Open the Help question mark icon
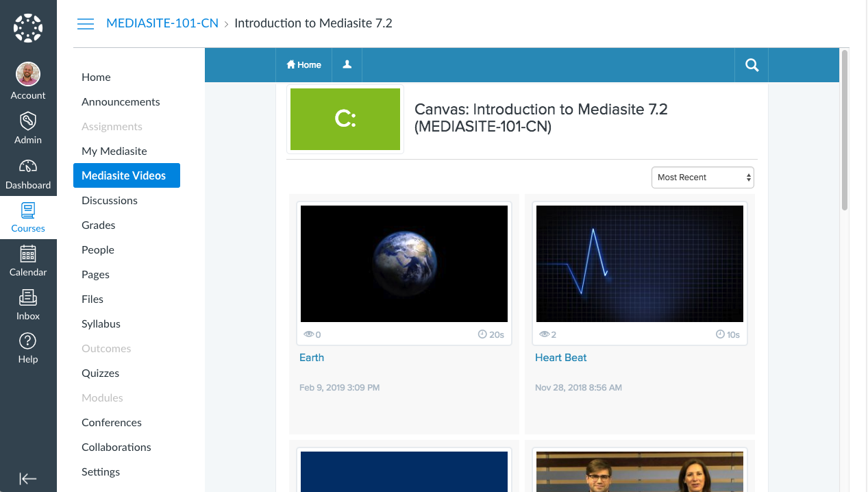868x492 pixels. (x=28, y=341)
